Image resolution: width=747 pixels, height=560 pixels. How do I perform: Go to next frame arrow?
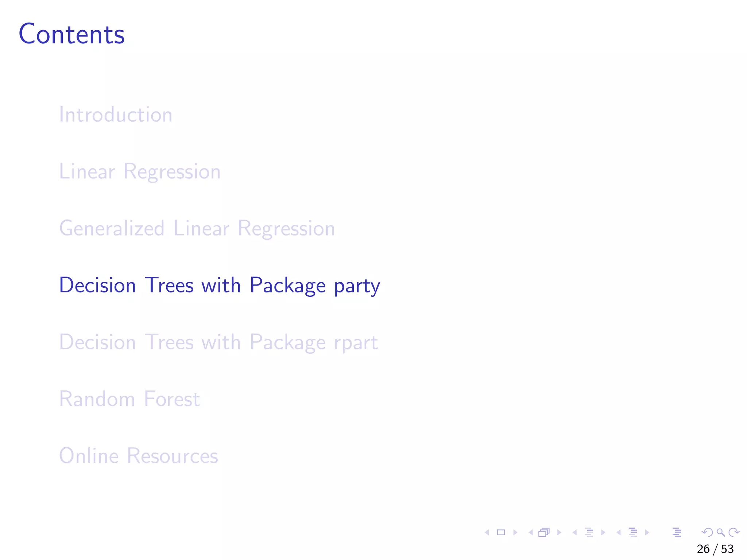tap(559, 533)
